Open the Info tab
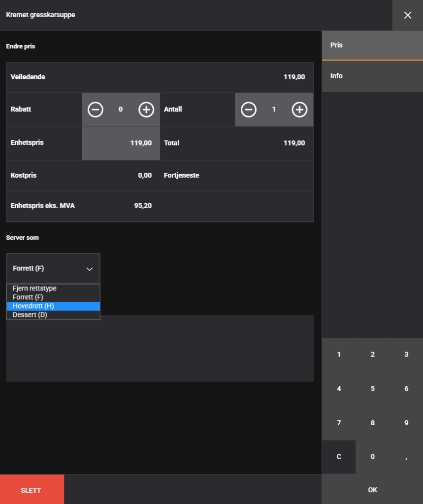The height and width of the screenshot is (504, 423). (x=372, y=76)
